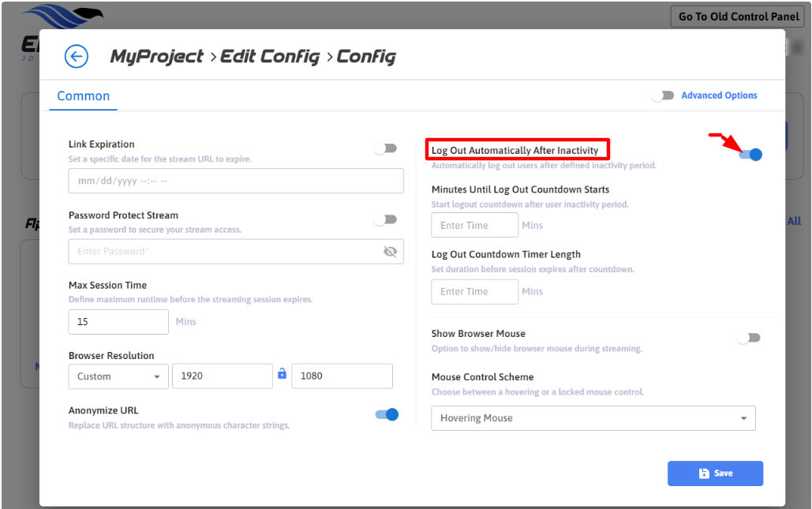
Task: Click the Log Out Countdown Timer Length field
Action: (474, 292)
